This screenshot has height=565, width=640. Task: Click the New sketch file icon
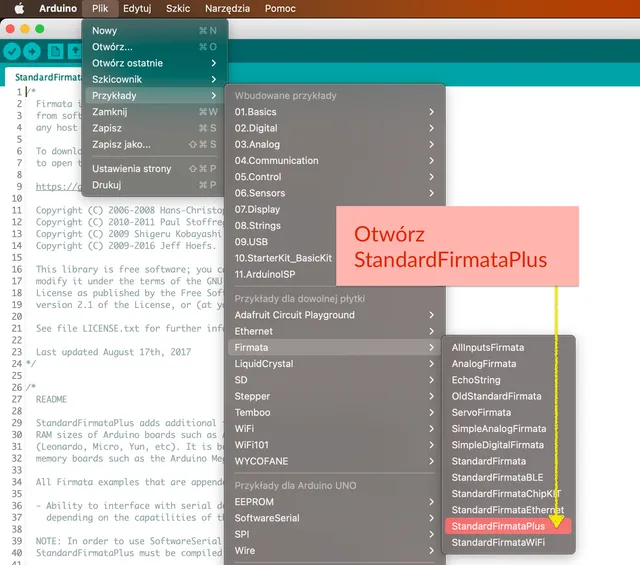coord(56,51)
